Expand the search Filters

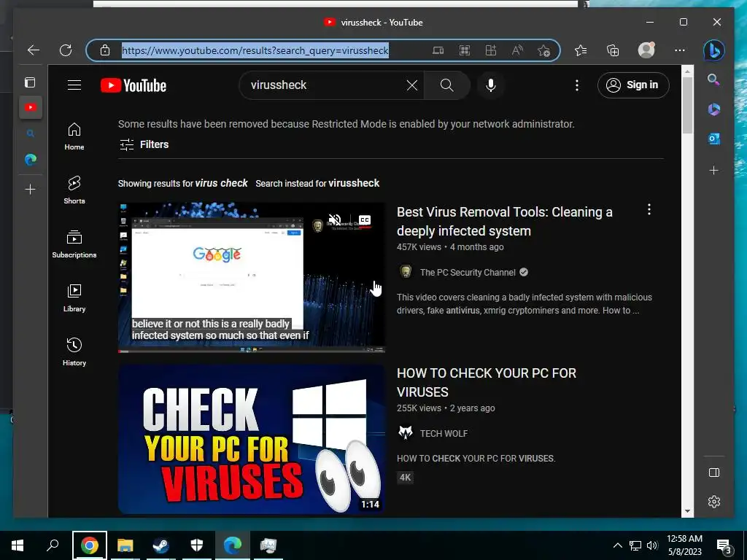pos(144,144)
